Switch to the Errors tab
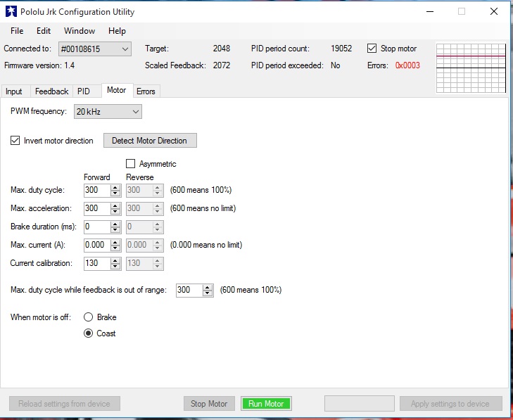Viewport: 513px width, 420px height. pyautogui.click(x=146, y=91)
